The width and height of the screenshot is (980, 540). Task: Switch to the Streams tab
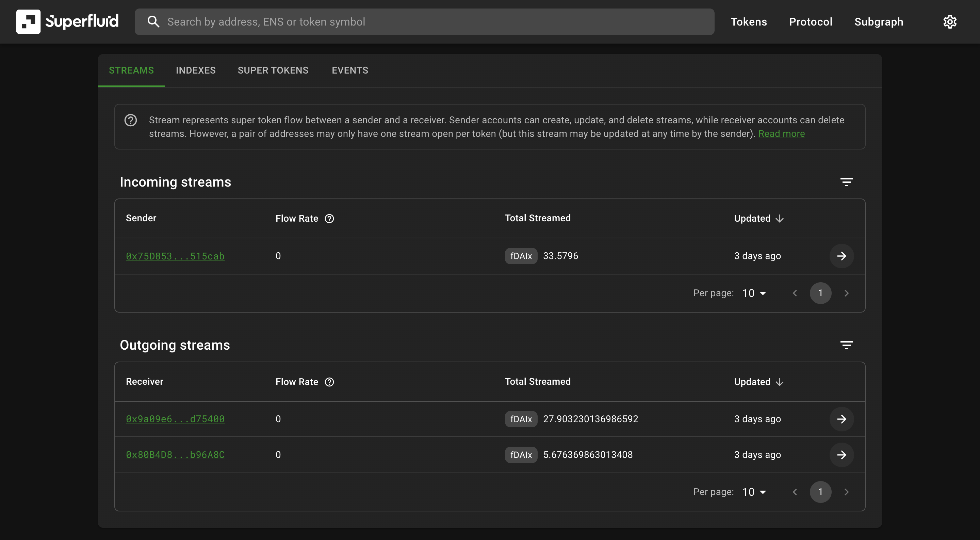(131, 70)
